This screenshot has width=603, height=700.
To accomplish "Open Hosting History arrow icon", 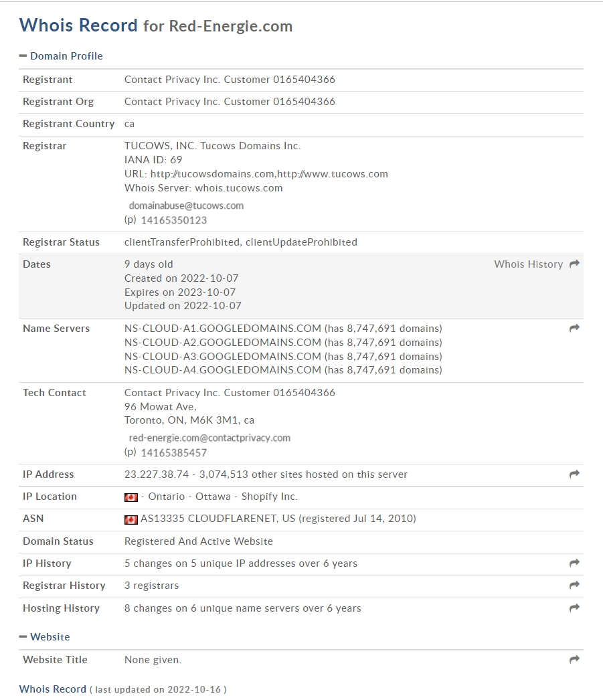I will point(574,608).
